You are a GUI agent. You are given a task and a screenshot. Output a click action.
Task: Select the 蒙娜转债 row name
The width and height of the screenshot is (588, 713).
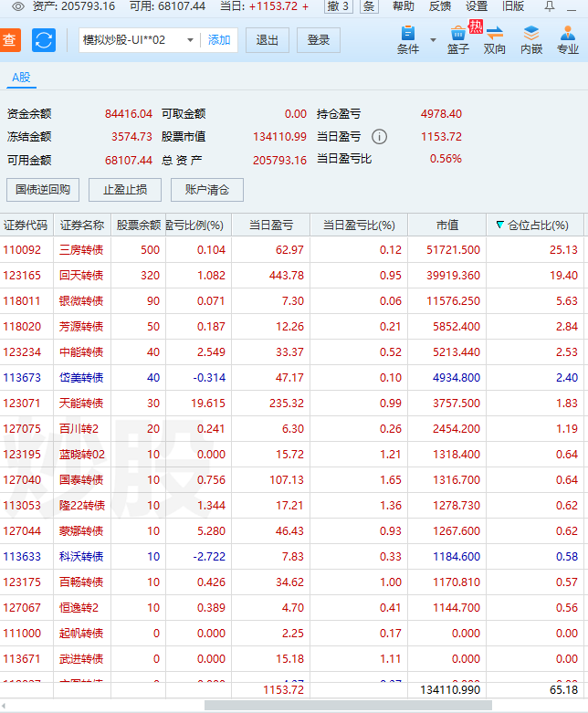(81, 530)
